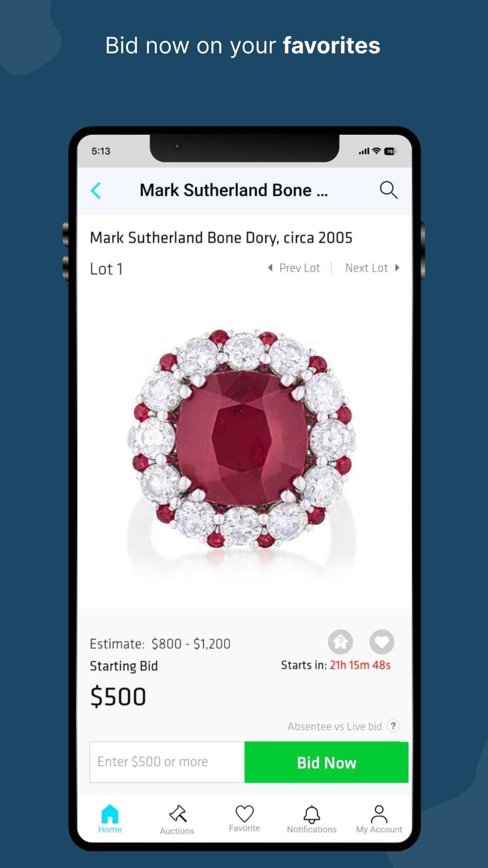488x868 pixels.
Task: Open the Favorite tab
Action: (x=244, y=819)
